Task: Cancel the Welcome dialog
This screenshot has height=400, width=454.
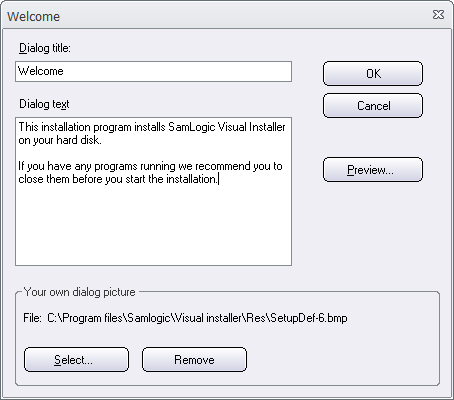Action: tap(373, 106)
